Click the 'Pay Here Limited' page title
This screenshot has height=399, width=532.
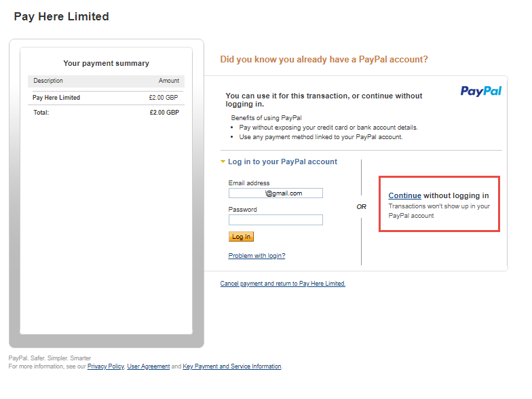pos(61,16)
